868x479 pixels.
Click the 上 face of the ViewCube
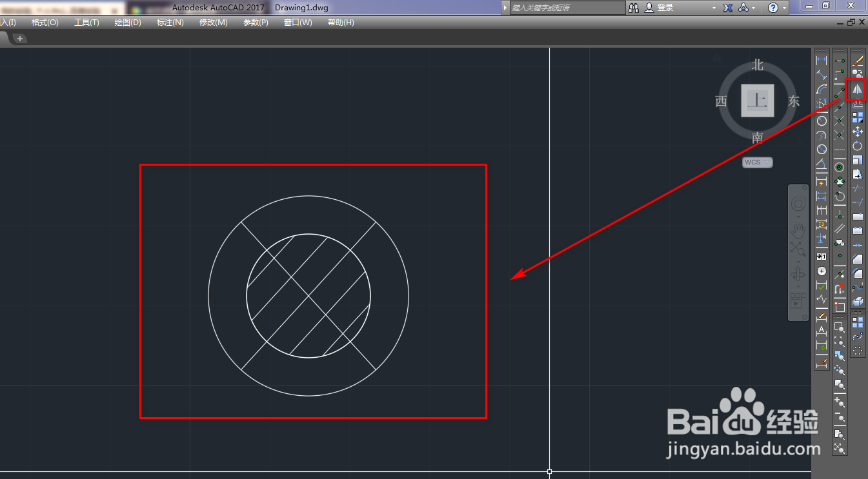click(758, 101)
